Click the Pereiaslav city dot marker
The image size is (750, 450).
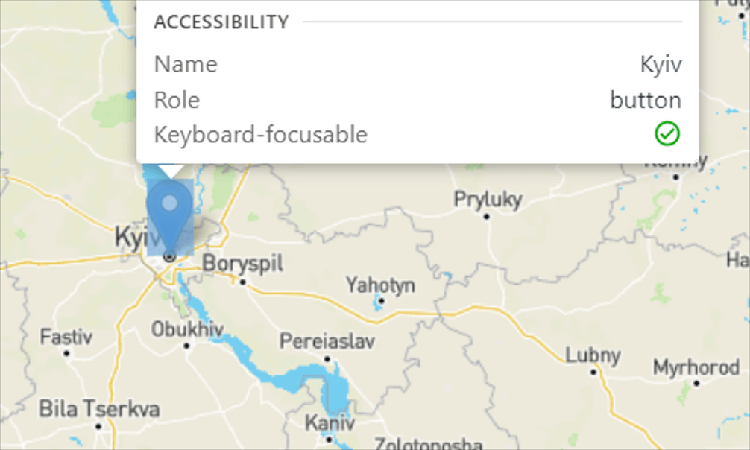[x=327, y=357]
